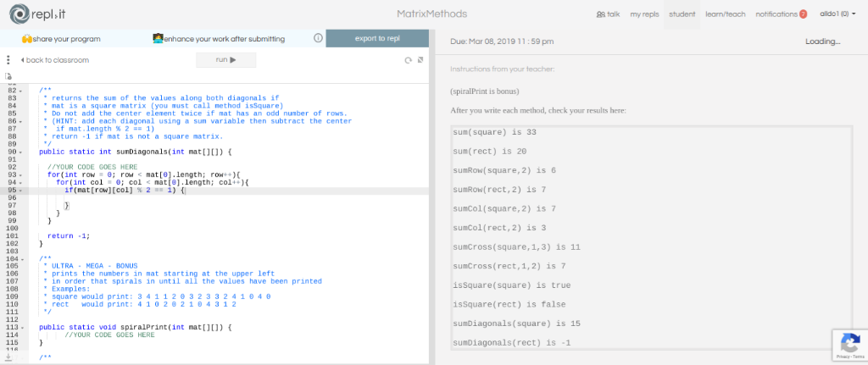Collapse spiralPrint method at line 113
Viewport: 868px width, 365px height.
pos(21,328)
